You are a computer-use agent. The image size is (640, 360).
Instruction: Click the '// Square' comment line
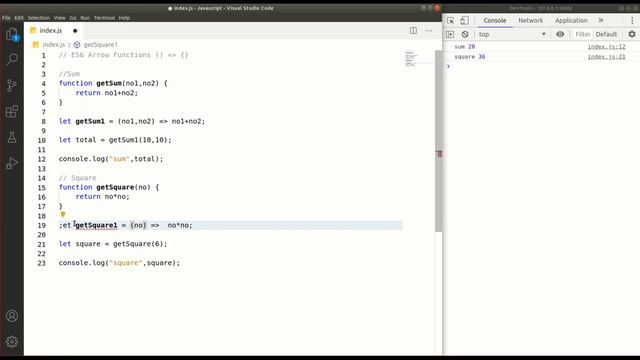(x=78, y=178)
